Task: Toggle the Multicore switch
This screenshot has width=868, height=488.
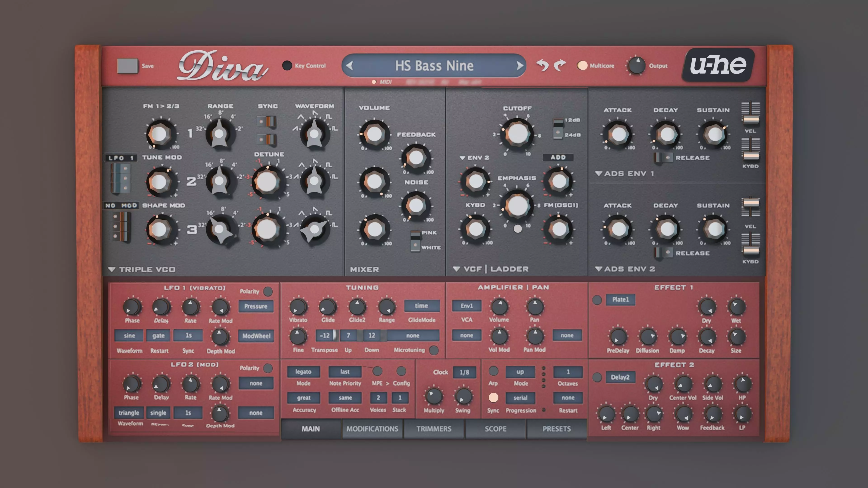Action: [582, 65]
